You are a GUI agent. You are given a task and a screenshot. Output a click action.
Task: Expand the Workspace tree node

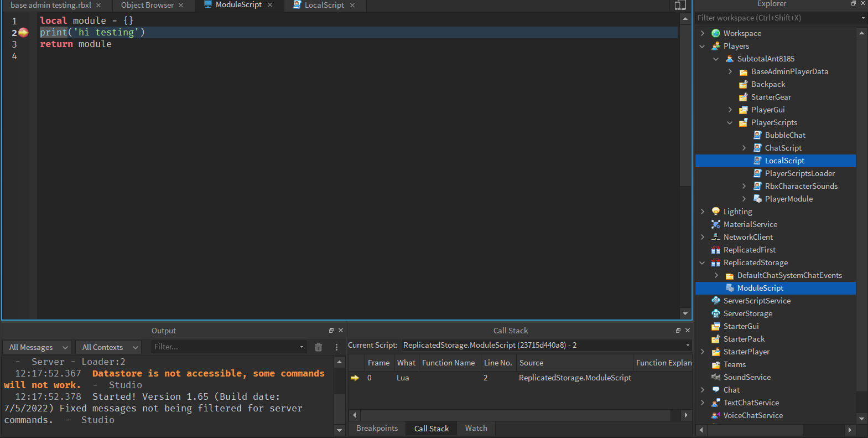pyautogui.click(x=703, y=33)
